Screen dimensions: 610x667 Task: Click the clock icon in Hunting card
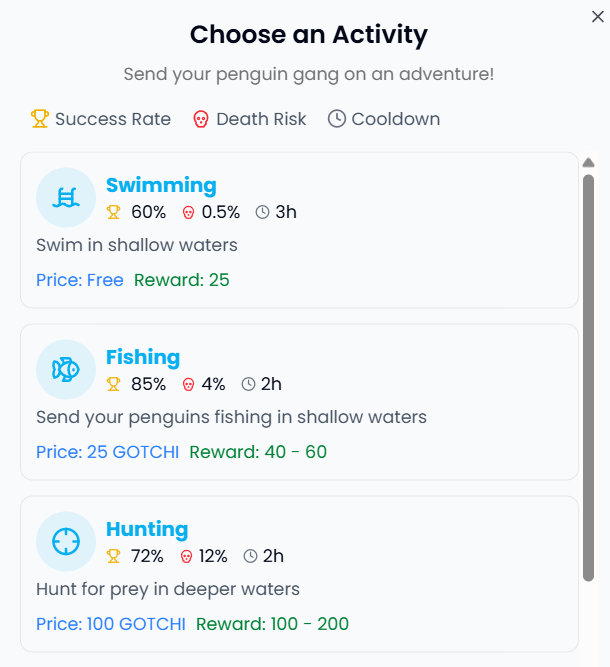pyautogui.click(x=251, y=556)
